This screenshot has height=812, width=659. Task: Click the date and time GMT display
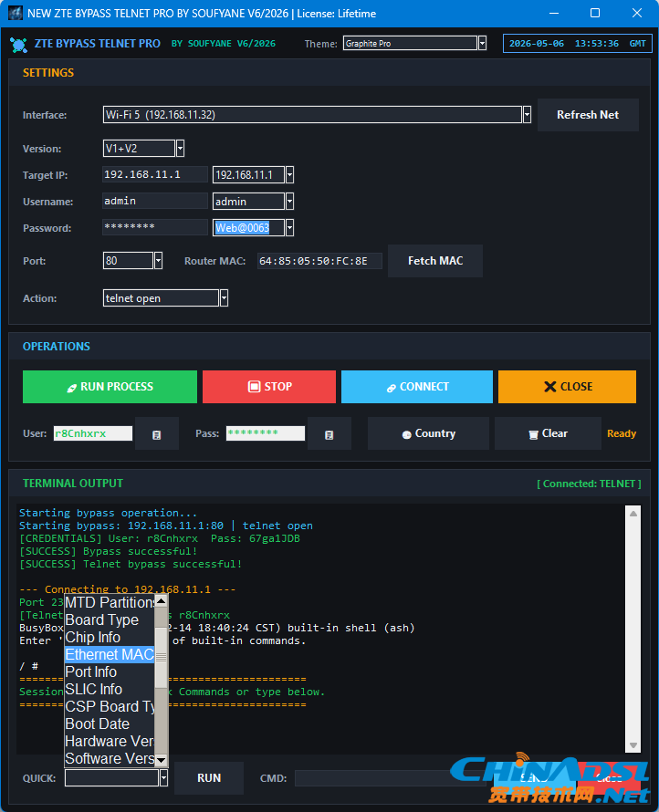577,44
